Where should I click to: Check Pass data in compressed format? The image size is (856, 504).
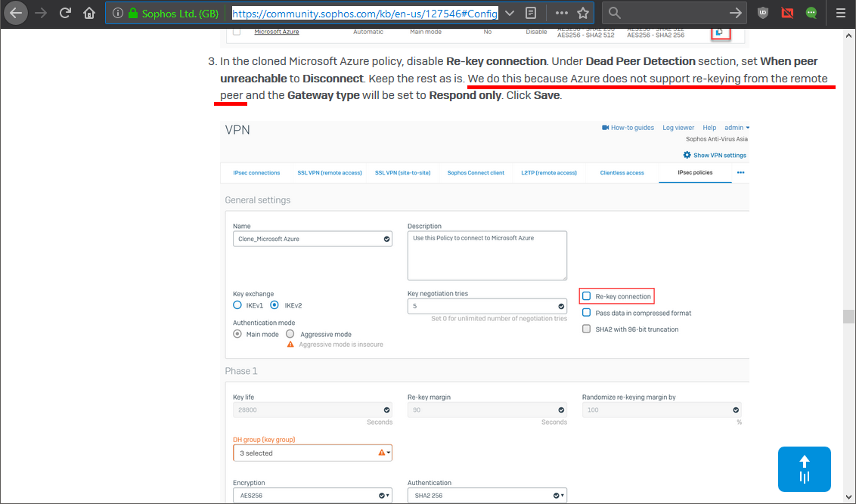(x=587, y=313)
